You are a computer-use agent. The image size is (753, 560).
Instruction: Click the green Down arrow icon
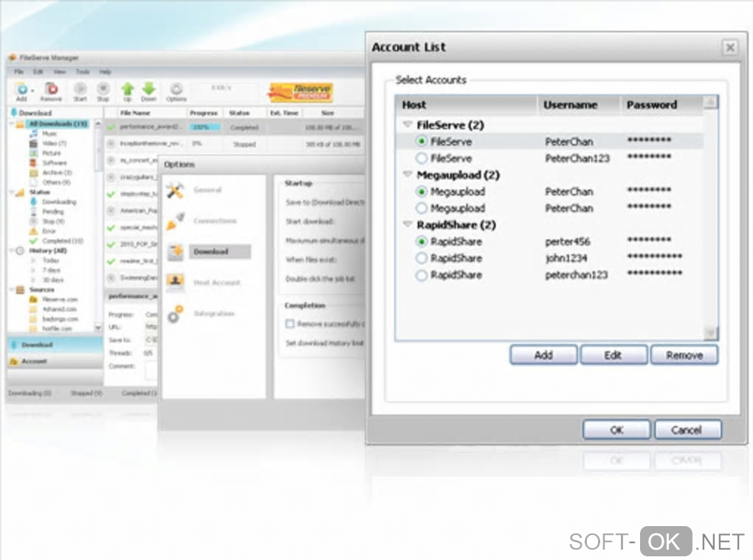click(x=149, y=89)
